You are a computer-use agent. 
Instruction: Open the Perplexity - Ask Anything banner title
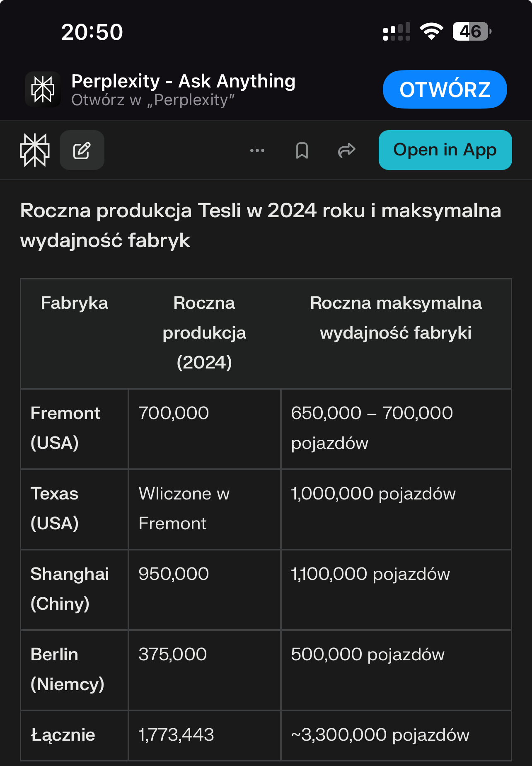tap(183, 81)
